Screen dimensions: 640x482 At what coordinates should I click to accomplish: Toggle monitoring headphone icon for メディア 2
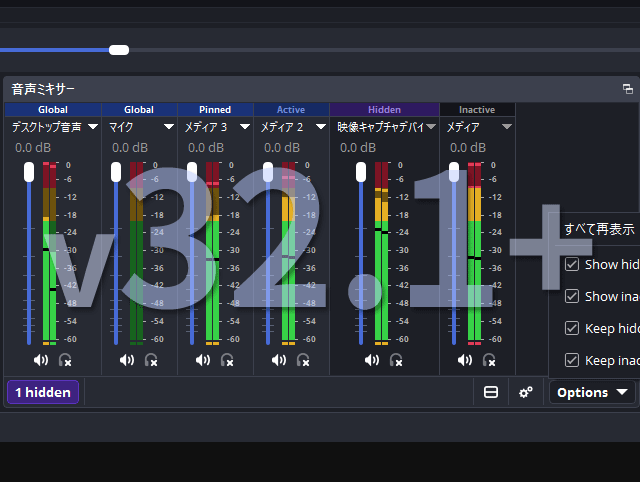tap(303, 360)
